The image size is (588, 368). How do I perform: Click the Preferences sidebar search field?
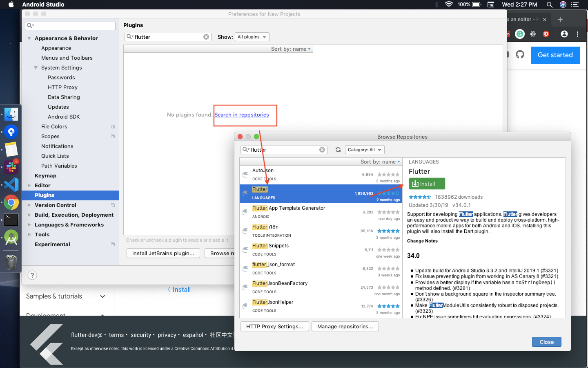[70, 26]
